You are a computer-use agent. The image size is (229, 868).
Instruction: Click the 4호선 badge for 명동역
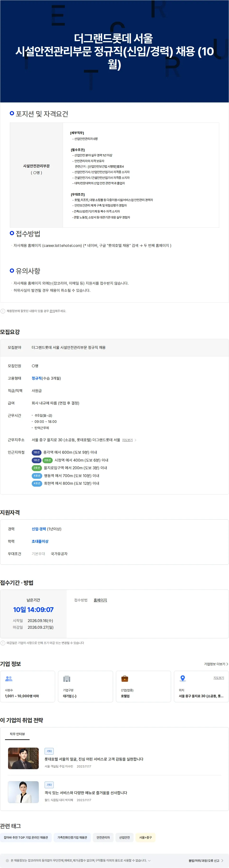[37, 475]
